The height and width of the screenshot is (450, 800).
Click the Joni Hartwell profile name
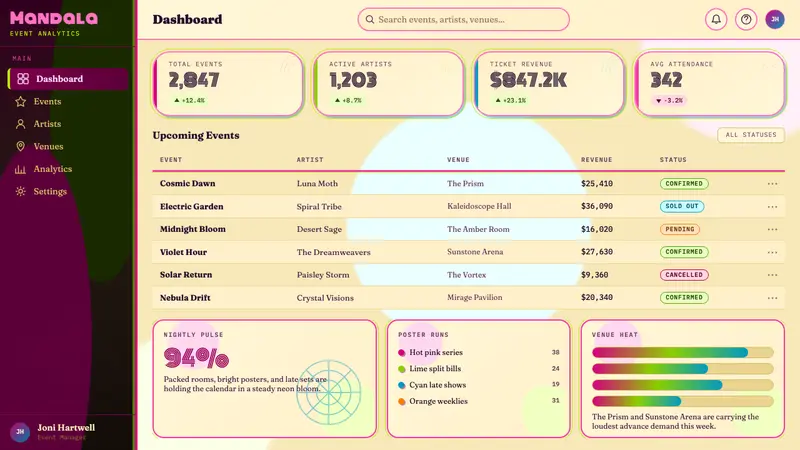click(66, 428)
